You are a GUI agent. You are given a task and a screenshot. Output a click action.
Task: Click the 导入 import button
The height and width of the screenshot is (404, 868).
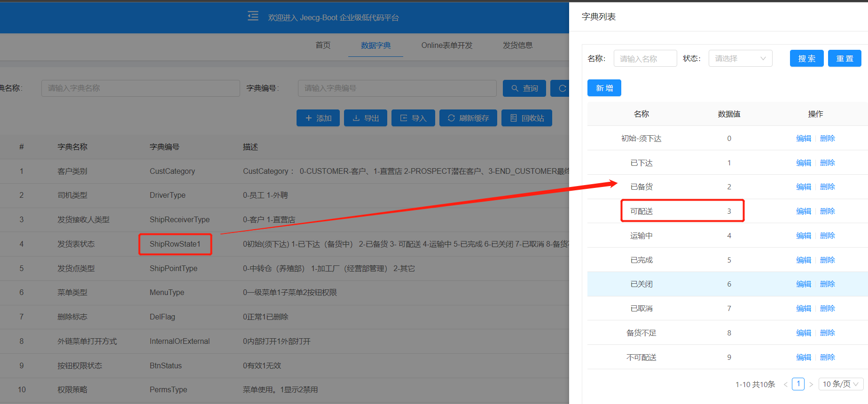[414, 118]
